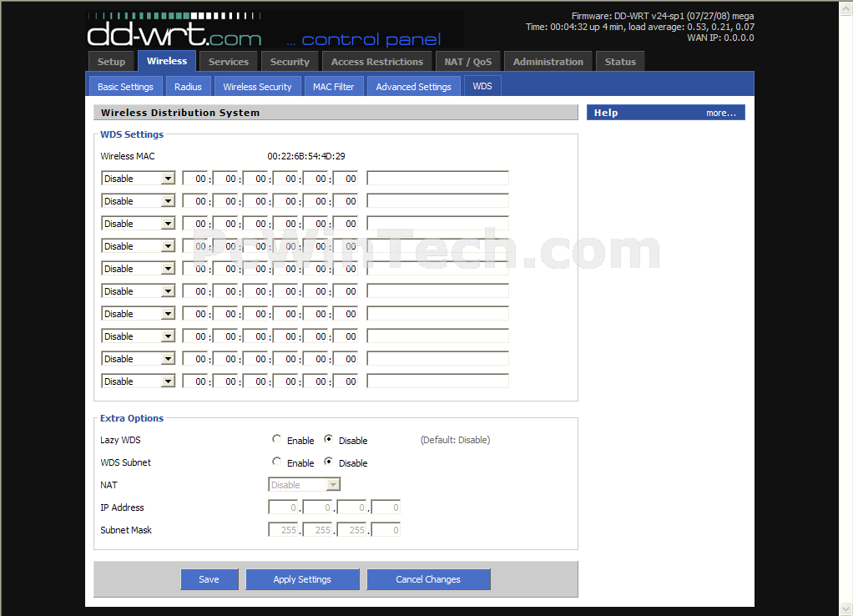Open the fifth WDS row's Disable dropdown
This screenshot has width=853, height=616.
tap(139, 269)
